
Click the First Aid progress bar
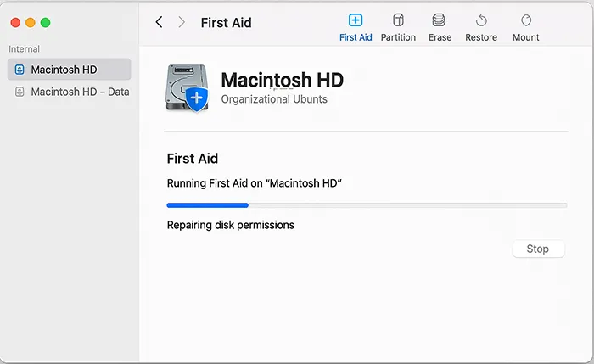(367, 205)
